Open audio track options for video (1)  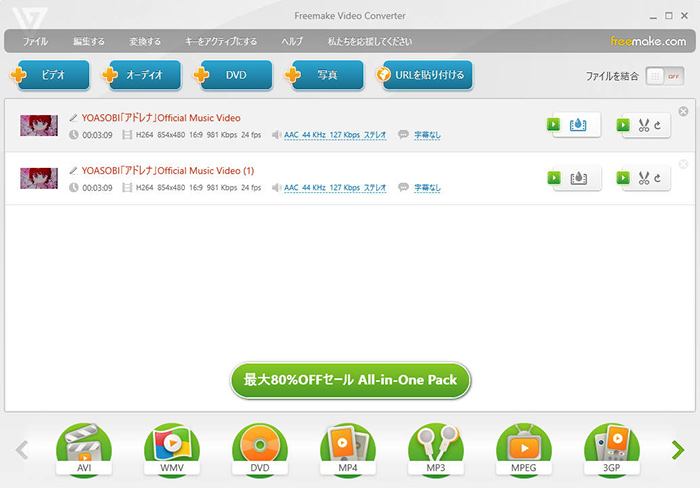335,188
